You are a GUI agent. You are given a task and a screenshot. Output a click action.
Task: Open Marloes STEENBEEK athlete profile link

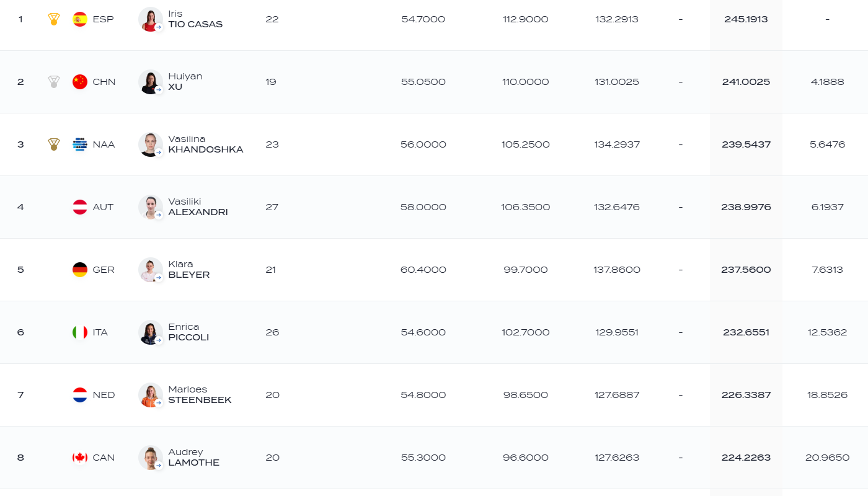(x=200, y=395)
